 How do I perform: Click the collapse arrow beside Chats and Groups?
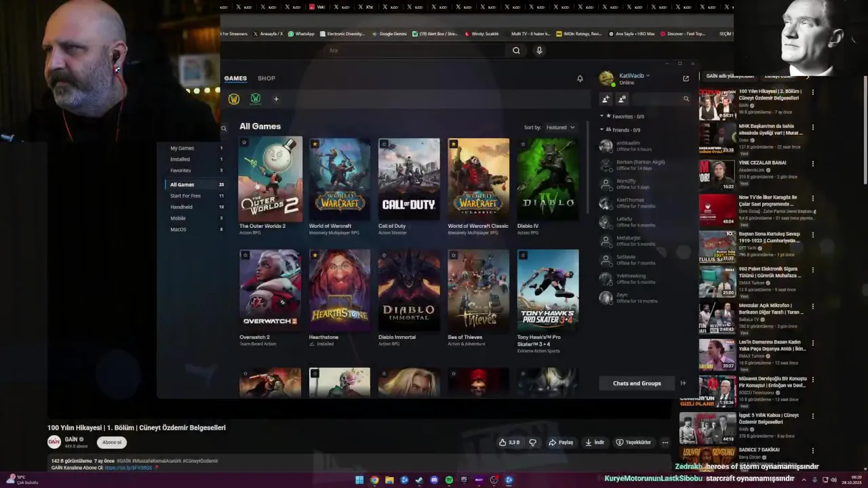tap(683, 383)
